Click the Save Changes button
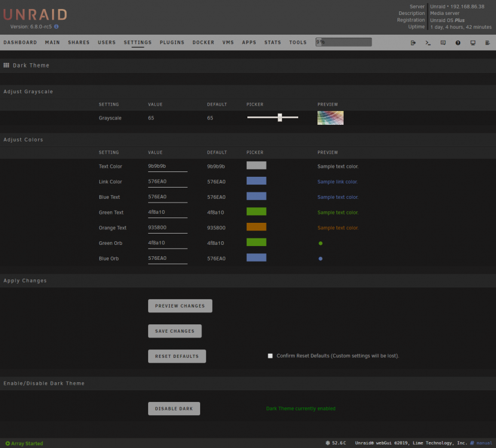The height and width of the screenshot is (448, 496). click(x=174, y=331)
